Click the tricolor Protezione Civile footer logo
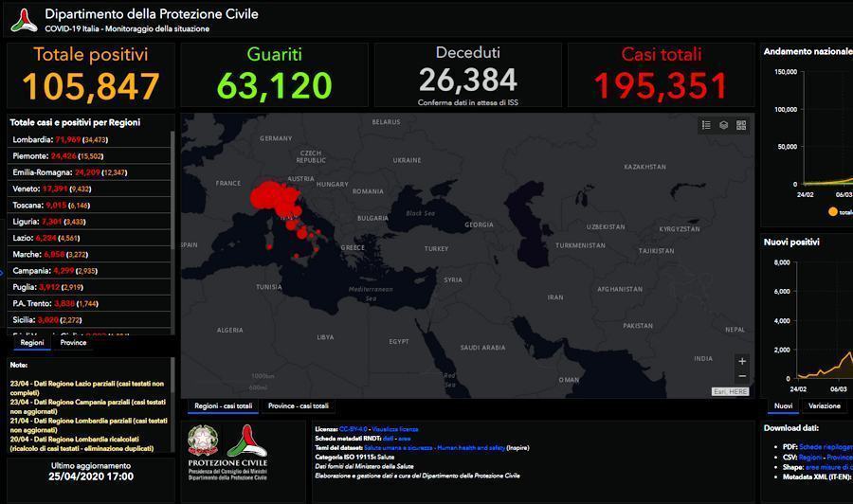This screenshot has height=504, width=853. coord(246,441)
